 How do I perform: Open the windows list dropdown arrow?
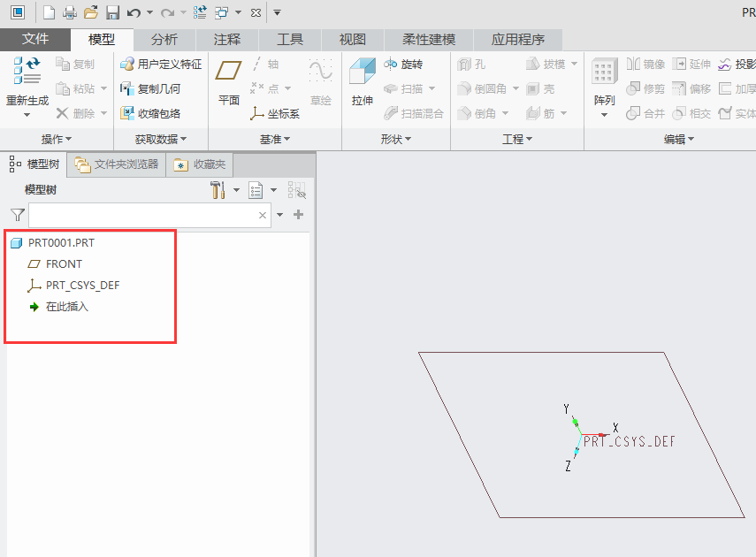[x=238, y=12]
